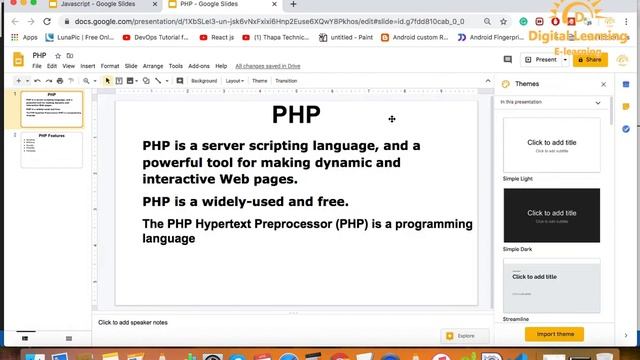Screen dimensions: 640x360
Task: Apply the Simple Light theme
Action: pos(552,145)
